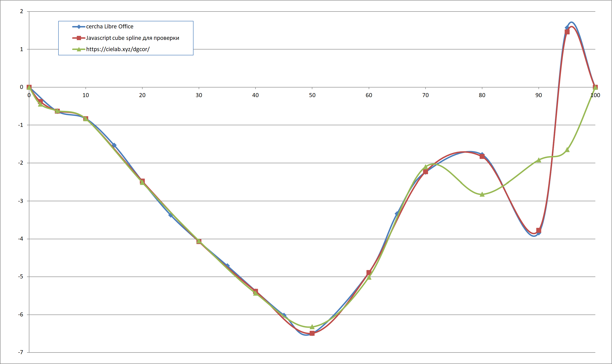Click the red square peak marker near x=95
The image size is (612, 364).
(x=567, y=32)
